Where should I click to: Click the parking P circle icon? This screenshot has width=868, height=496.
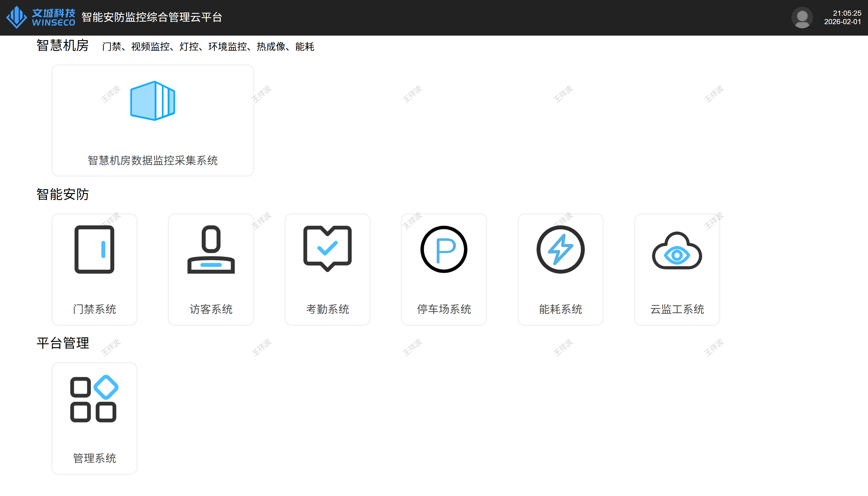tap(444, 250)
